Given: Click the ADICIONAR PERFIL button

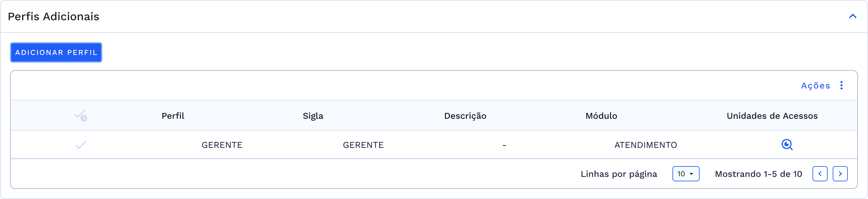Looking at the screenshot, I should 56,52.
